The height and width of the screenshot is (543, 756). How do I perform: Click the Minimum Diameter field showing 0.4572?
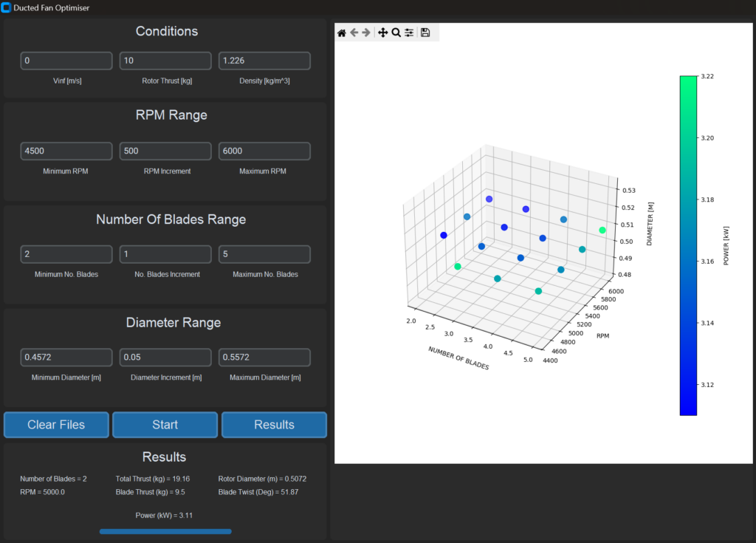click(x=66, y=358)
